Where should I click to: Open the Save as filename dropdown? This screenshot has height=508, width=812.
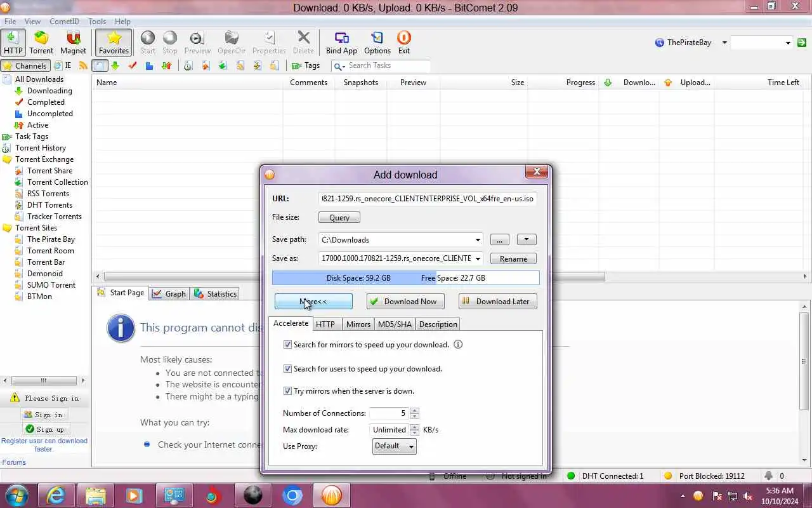[478, 258]
